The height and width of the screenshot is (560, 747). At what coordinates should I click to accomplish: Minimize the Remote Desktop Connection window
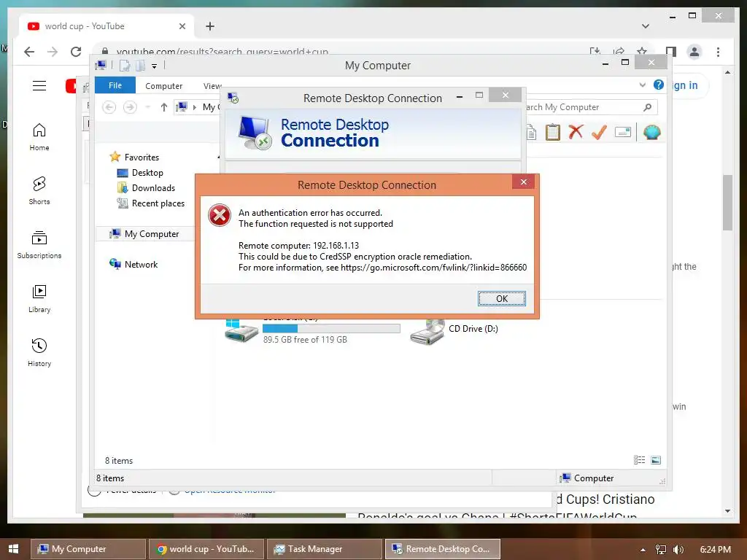[x=460, y=97]
